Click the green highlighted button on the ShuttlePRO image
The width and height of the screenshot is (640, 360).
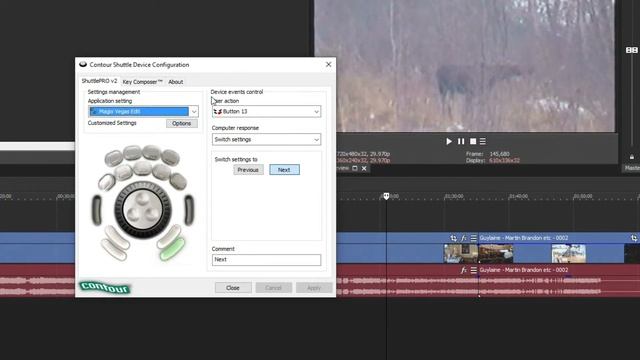click(172, 249)
